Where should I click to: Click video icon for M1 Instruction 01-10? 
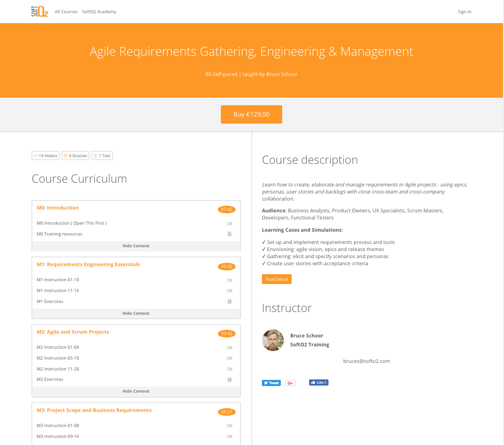tap(229, 280)
